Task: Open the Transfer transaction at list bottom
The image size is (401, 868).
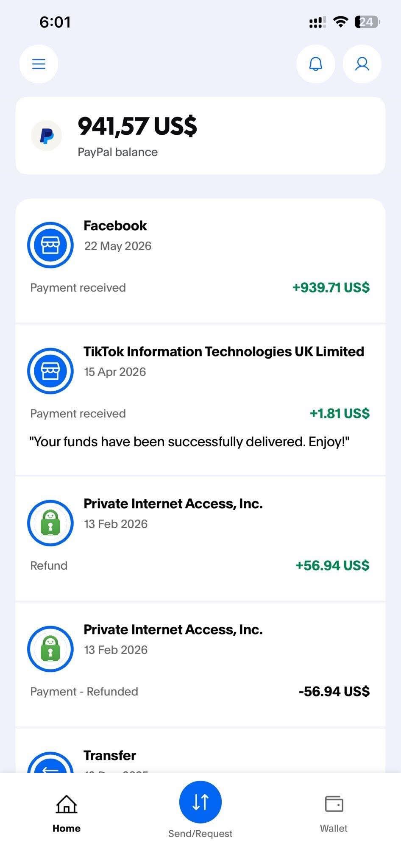Action: coord(200,751)
